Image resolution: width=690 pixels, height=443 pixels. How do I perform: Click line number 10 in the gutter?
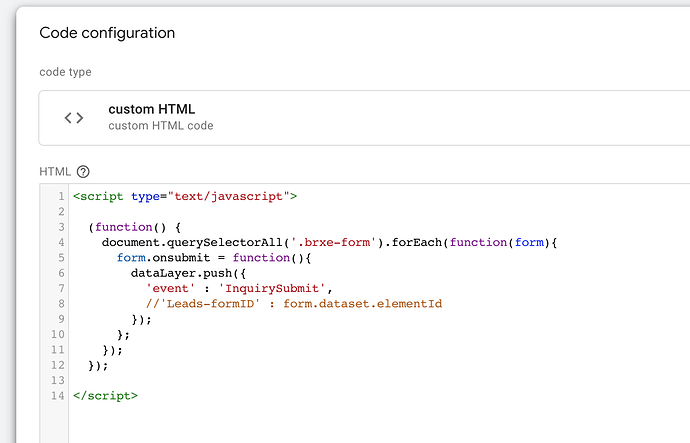click(x=58, y=335)
